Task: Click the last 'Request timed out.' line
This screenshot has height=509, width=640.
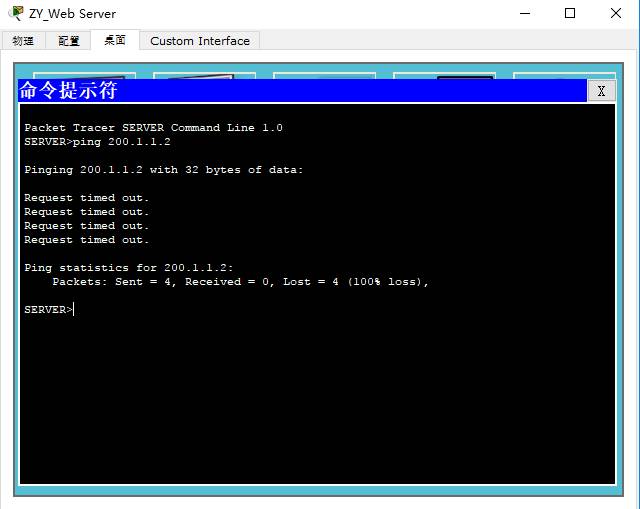Action: [x=87, y=240]
